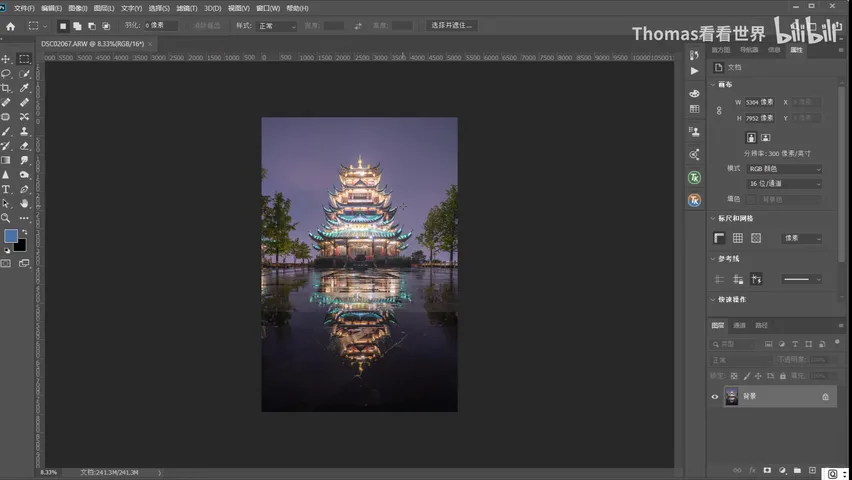Enable Subtract from Selection mode
852x480 pixels.
tap(91, 26)
